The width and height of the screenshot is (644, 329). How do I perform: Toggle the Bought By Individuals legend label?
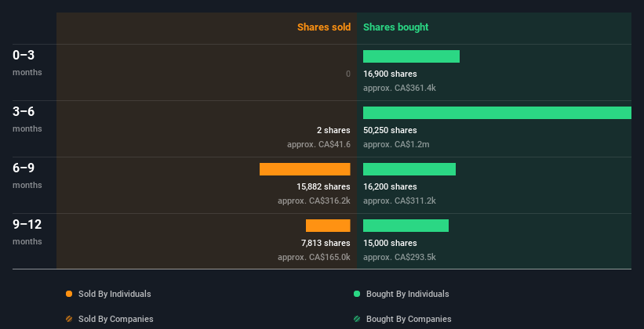click(407, 294)
